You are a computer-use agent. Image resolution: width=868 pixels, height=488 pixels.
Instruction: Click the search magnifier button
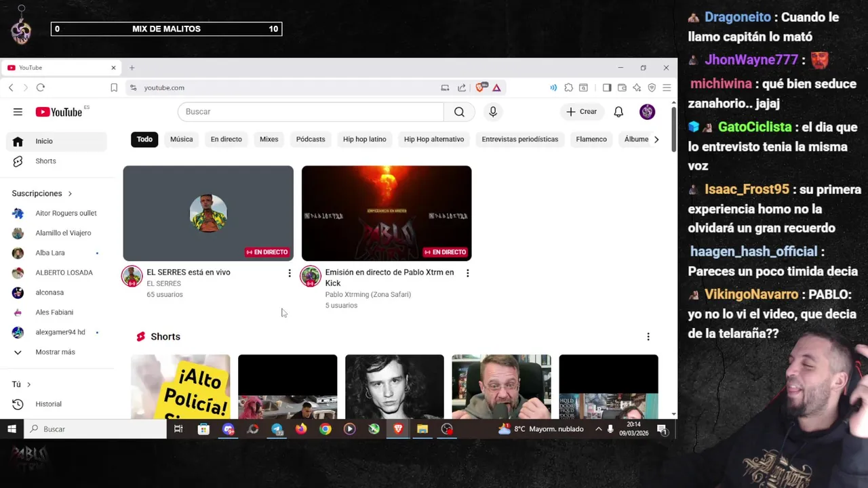[459, 112]
